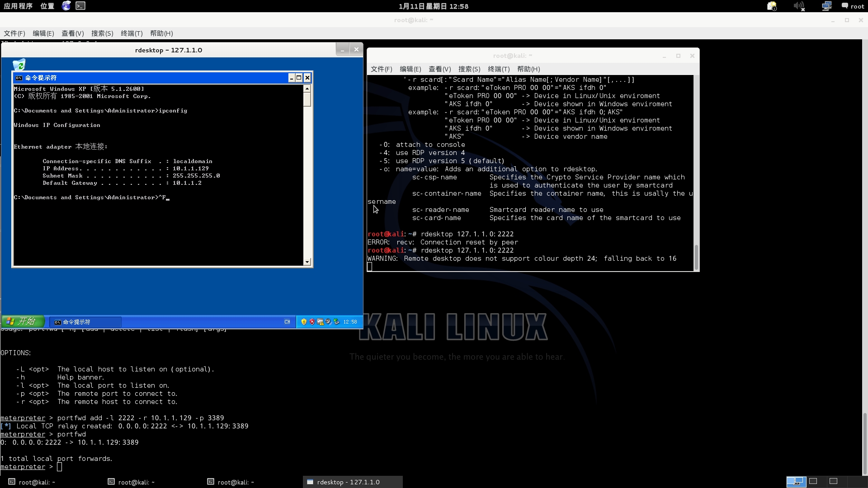The image size is (868, 488).
Task: Open the XP 开始 Start button
Action: click(23, 321)
